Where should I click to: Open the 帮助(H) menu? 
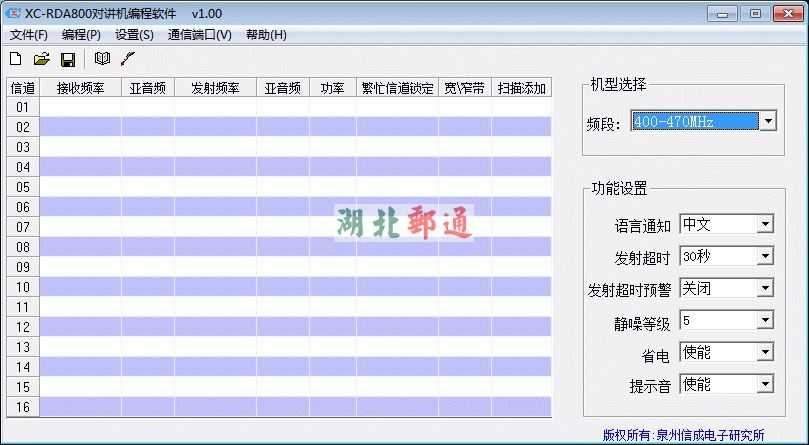point(265,35)
